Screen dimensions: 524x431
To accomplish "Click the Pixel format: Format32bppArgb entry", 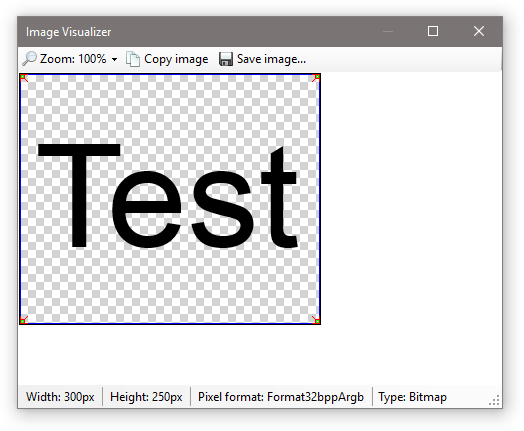I will tap(281, 397).
